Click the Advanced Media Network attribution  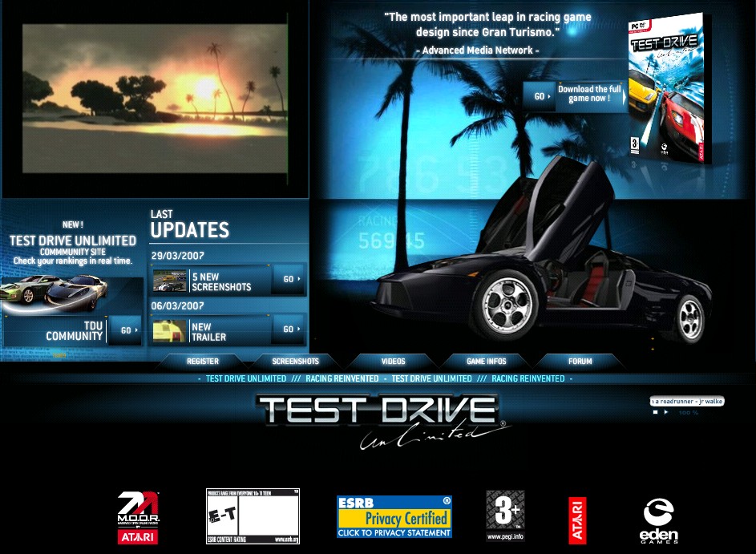(x=478, y=51)
